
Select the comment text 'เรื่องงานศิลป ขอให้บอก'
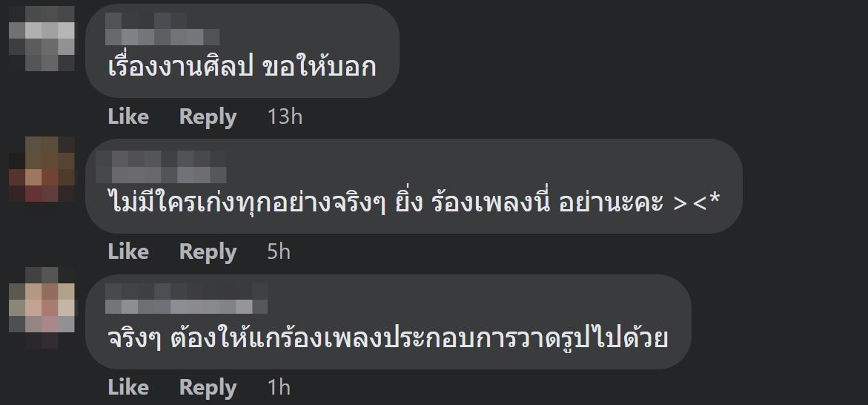point(242,67)
